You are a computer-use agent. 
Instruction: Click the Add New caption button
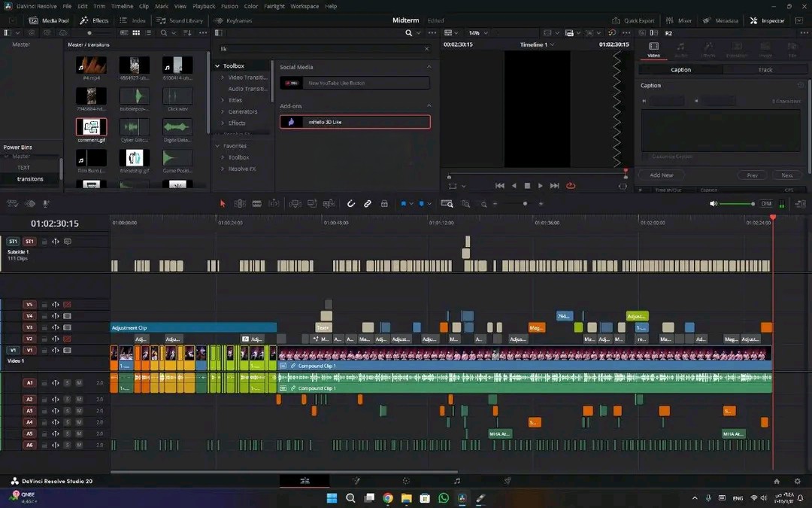(x=661, y=175)
